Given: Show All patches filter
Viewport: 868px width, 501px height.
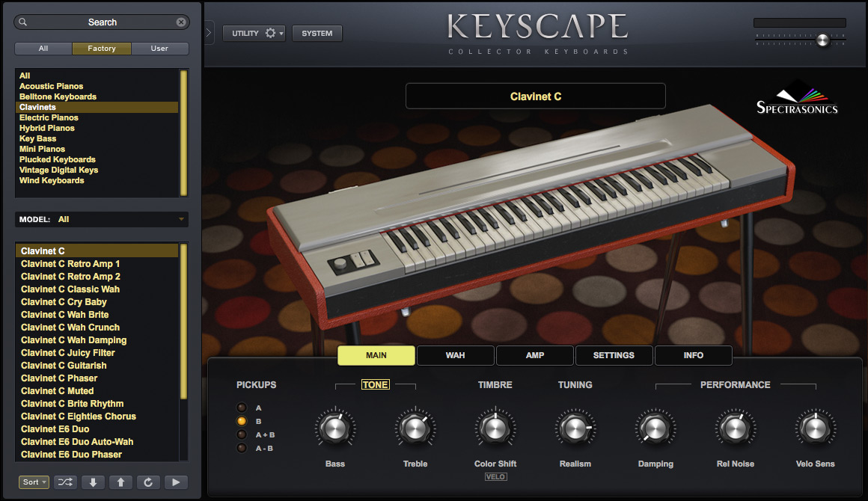Looking at the screenshot, I should 43,48.
